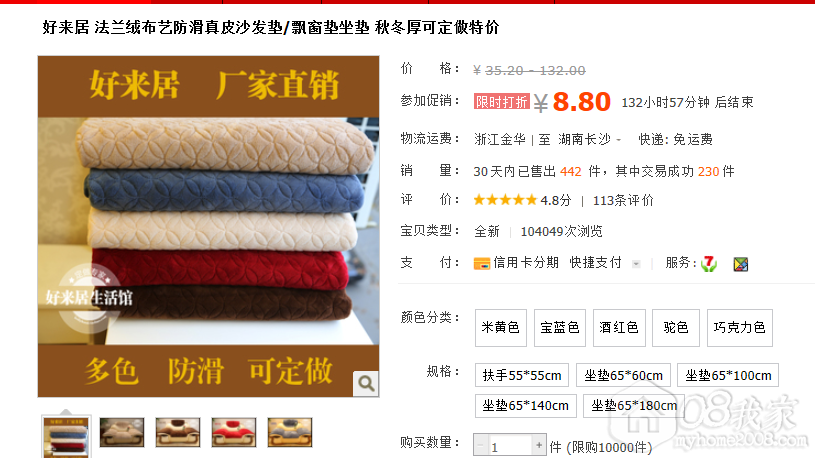The width and height of the screenshot is (815, 458).
Task: Select the 宝蓝色 color option
Action: (x=560, y=328)
